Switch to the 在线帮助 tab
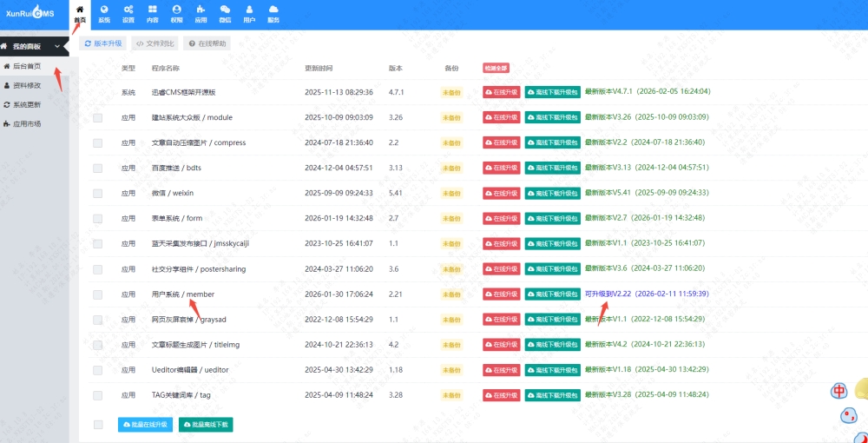 pyautogui.click(x=207, y=43)
